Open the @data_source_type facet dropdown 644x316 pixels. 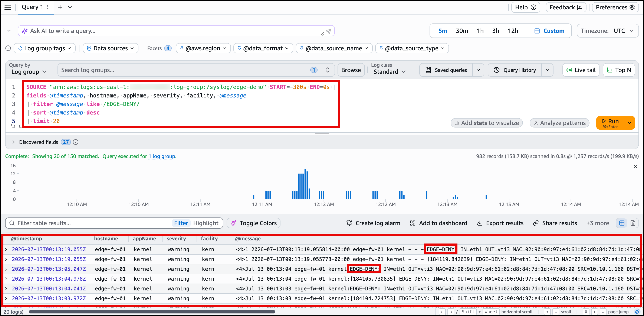pos(412,48)
